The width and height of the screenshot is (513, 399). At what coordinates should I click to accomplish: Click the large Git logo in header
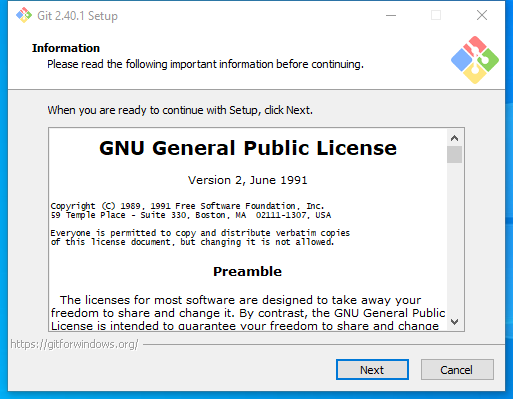tap(475, 60)
